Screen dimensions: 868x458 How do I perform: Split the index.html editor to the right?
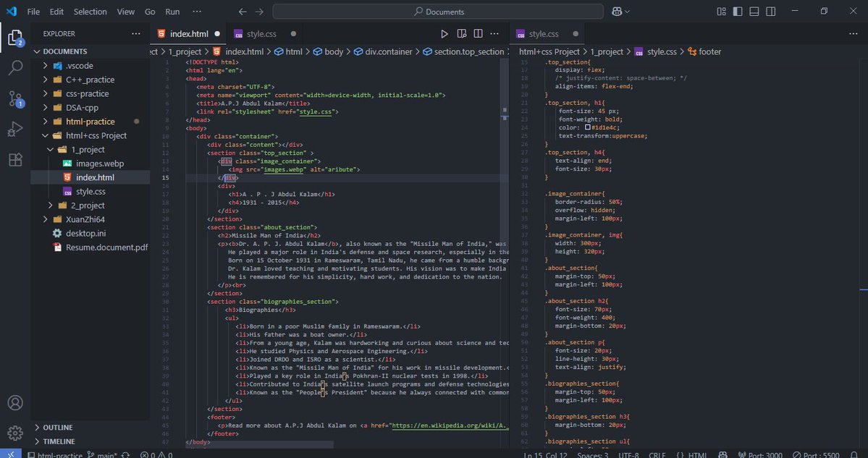tap(479, 34)
